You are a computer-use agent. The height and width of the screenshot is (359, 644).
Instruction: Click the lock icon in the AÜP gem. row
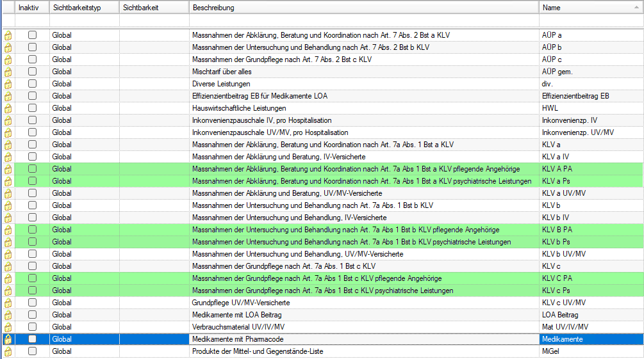(8, 72)
